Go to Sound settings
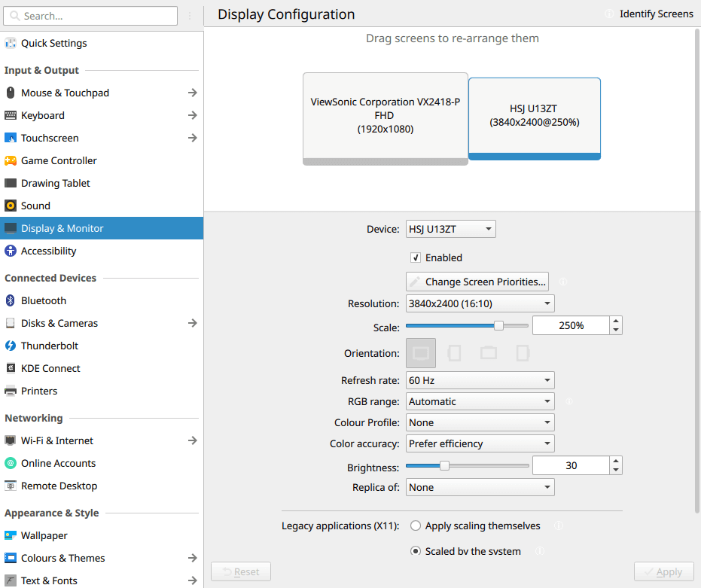The image size is (701, 588). pyautogui.click(x=102, y=206)
